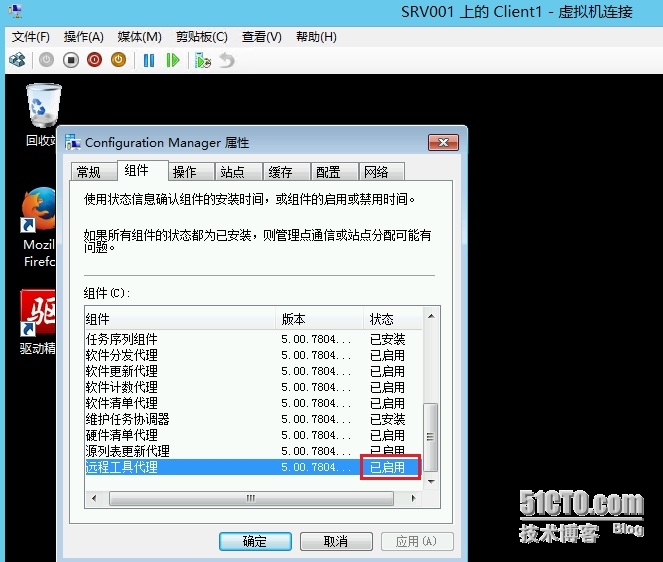Click the vertical scrollbar thumb in component list
This screenshot has width=663, height=562.
(x=430, y=437)
